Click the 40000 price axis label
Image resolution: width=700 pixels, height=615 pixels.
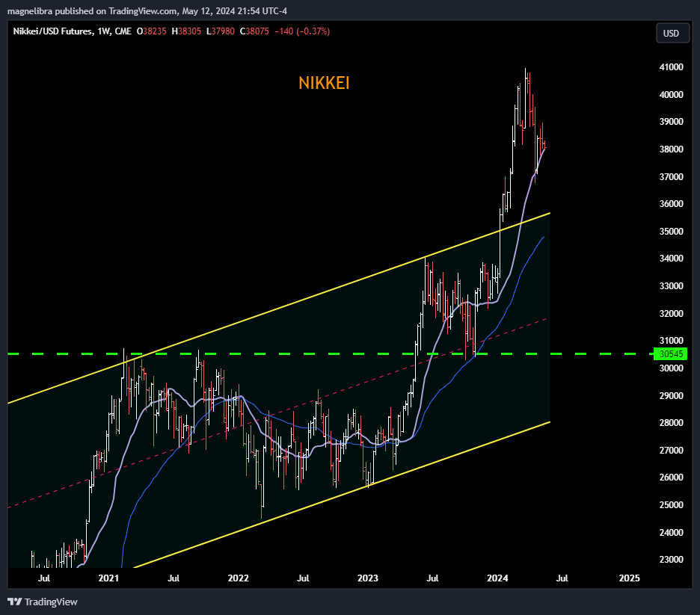click(x=671, y=95)
